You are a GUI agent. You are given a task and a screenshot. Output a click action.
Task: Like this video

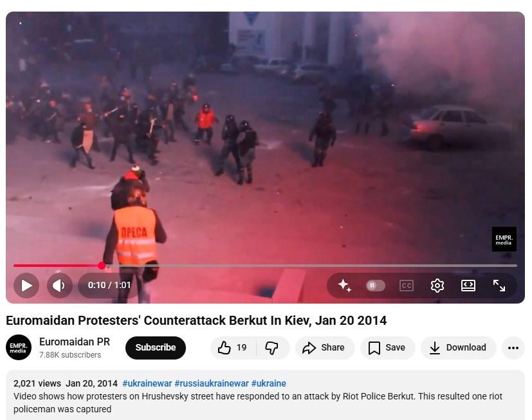coord(233,347)
